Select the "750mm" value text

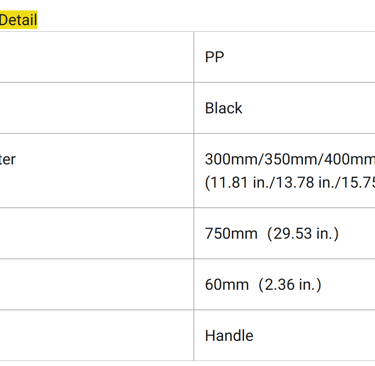click(x=231, y=234)
